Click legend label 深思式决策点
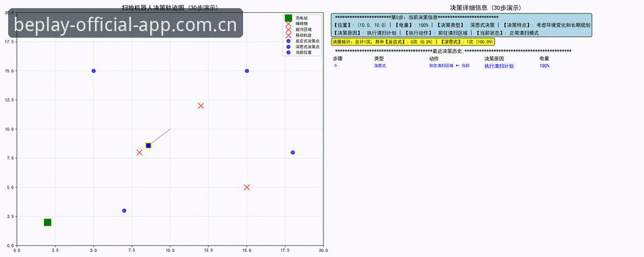The width and height of the screenshot is (644, 257). (307, 46)
